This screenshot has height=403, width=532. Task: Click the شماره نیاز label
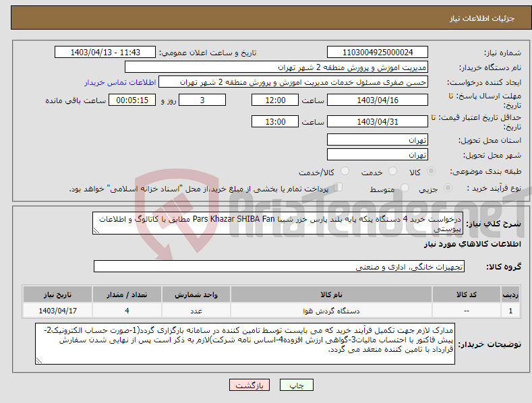[502, 53]
